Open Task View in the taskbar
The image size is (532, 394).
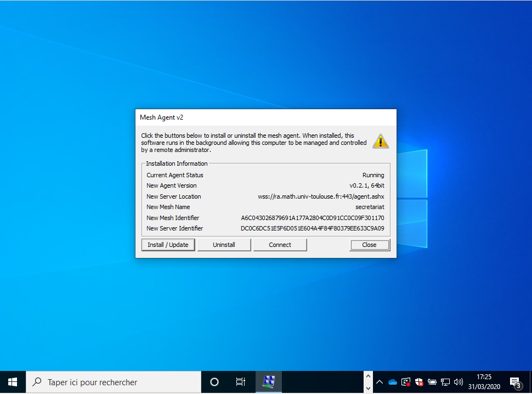pos(241,382)
